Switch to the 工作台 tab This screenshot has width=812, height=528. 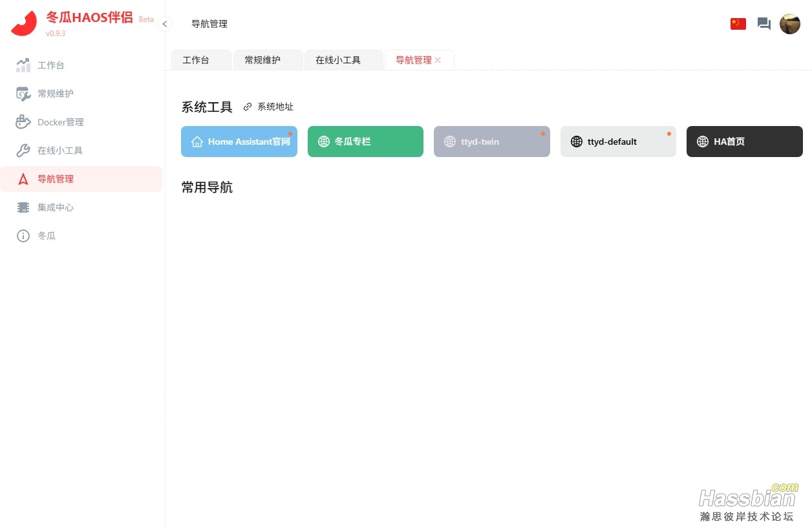click(x=201, y=60)
